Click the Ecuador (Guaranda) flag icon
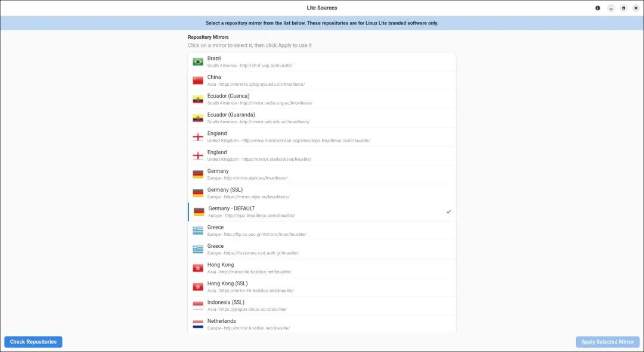The width and height of the screenshot is (644, 352). click(198, 118)
